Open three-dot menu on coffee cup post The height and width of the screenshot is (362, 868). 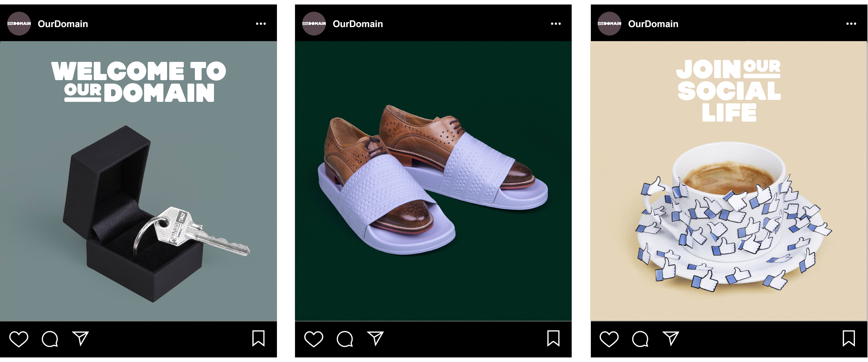[x=851, y=24]
